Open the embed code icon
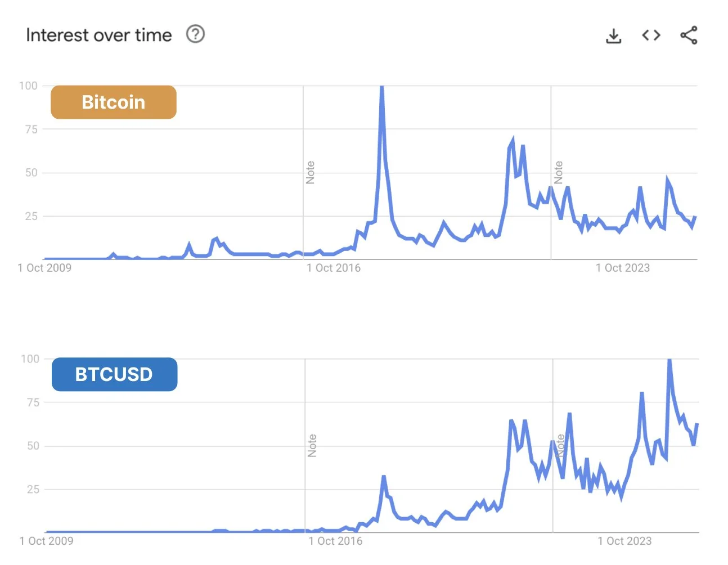The image size is (728, 565). point(651,35)
